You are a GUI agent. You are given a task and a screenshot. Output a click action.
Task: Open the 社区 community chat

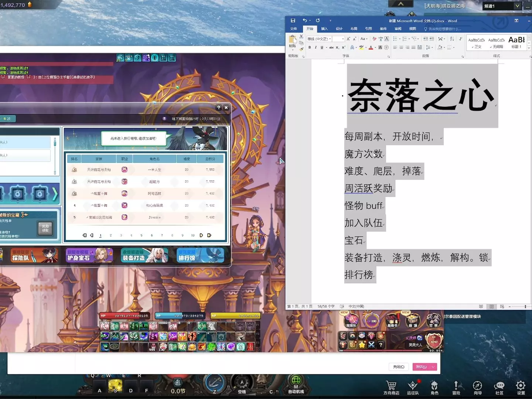pyautogui.click(x=499, y=388)
